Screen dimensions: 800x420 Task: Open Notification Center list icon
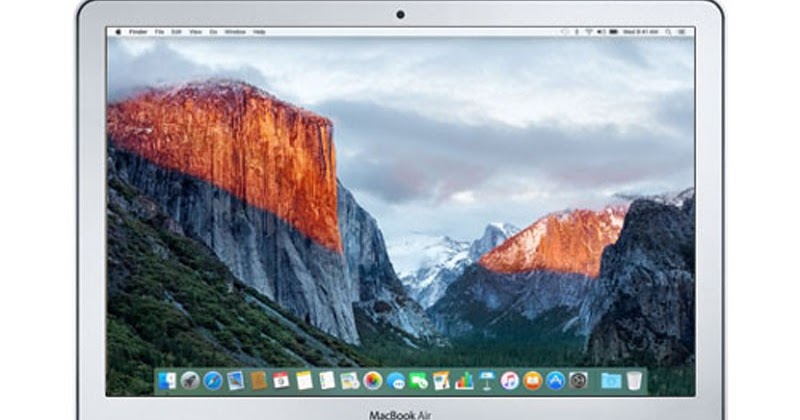tap(681, 32)
